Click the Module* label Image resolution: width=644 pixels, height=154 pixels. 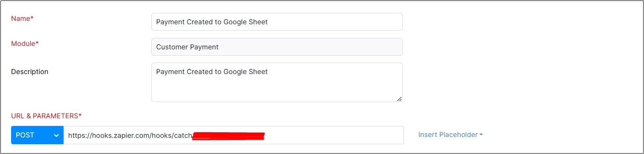pyautogui.click(x=25, y=43)
